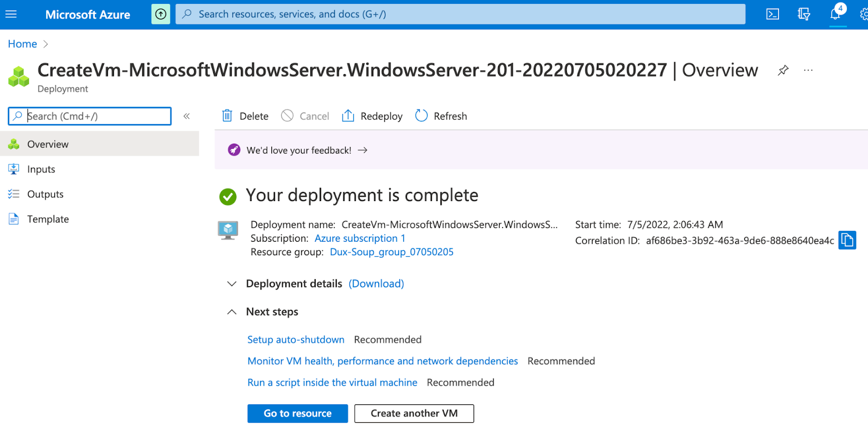Open Setup auto-shutdown link
The width and height of the screenshot is (868, 439).
(296, 340)
